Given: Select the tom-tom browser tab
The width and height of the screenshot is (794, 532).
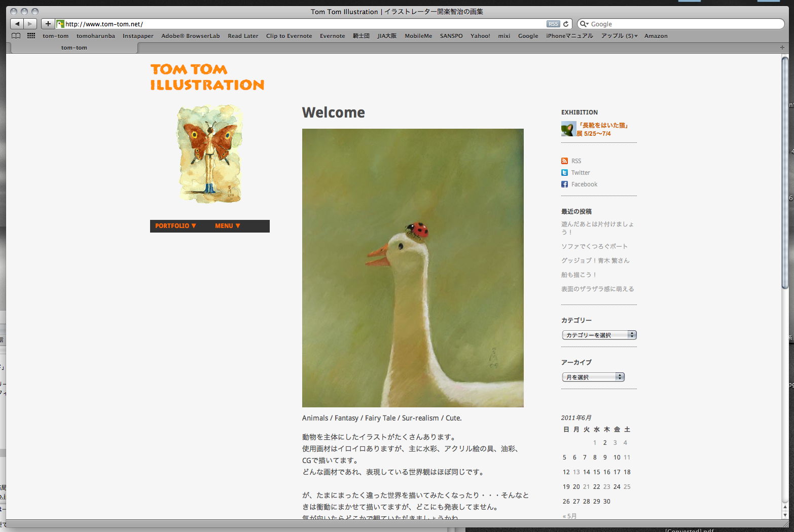Looking at the screenshot, I should (74, 48).
